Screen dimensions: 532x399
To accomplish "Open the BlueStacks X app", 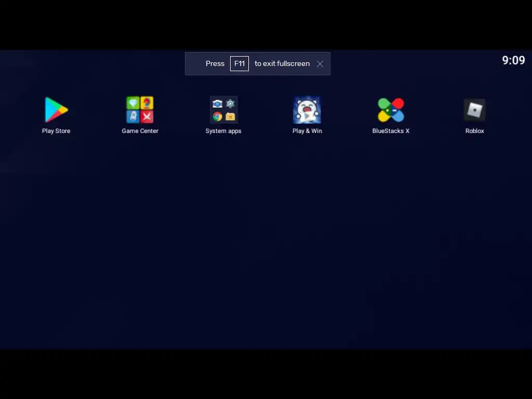I will point(391,110).
